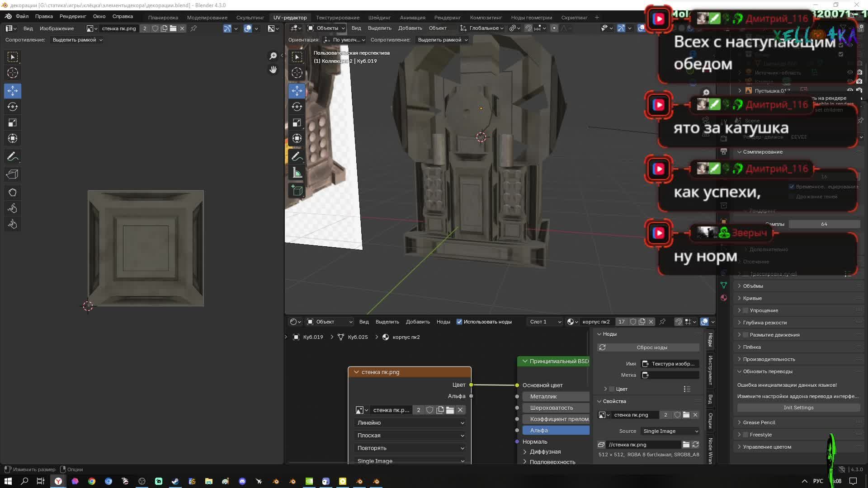
Task: Click the Pan hand icon in UV editor
Action: pos(273,70)
